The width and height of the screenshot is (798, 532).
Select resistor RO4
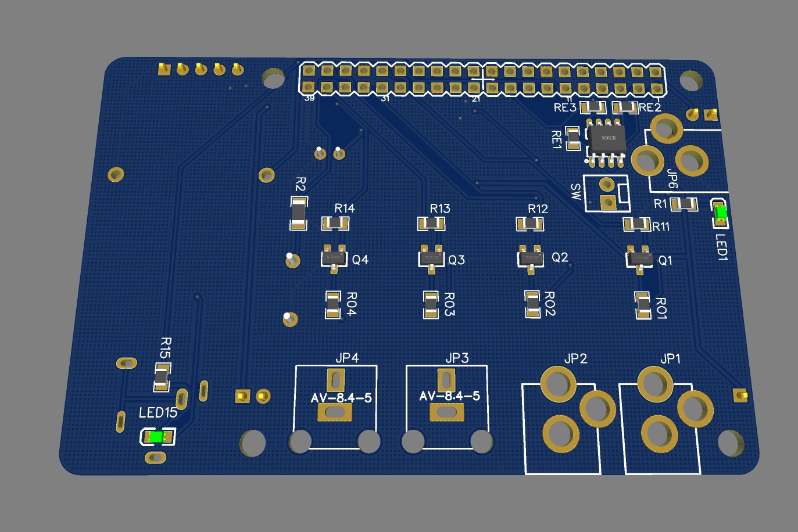coord(332,304)
